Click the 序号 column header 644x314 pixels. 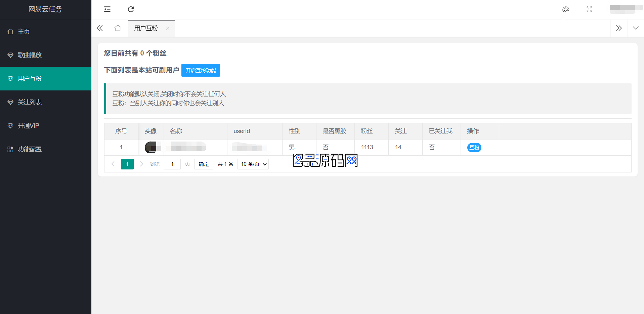121,131
